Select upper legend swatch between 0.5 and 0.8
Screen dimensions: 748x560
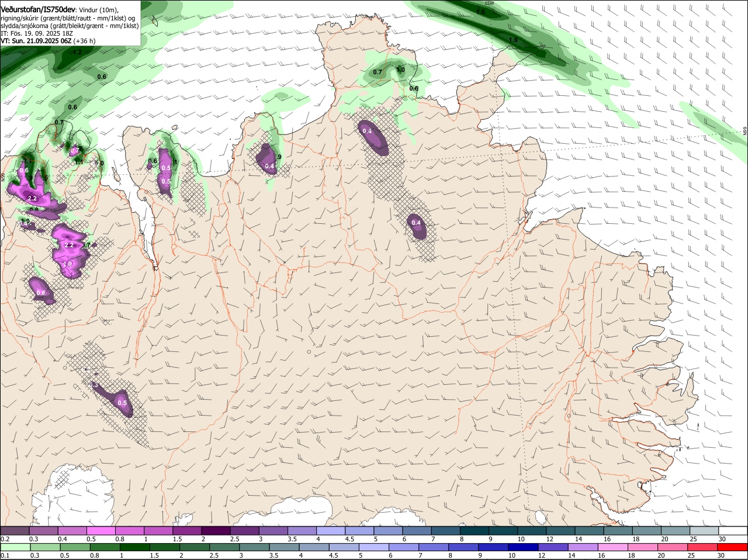click(101, 530)
